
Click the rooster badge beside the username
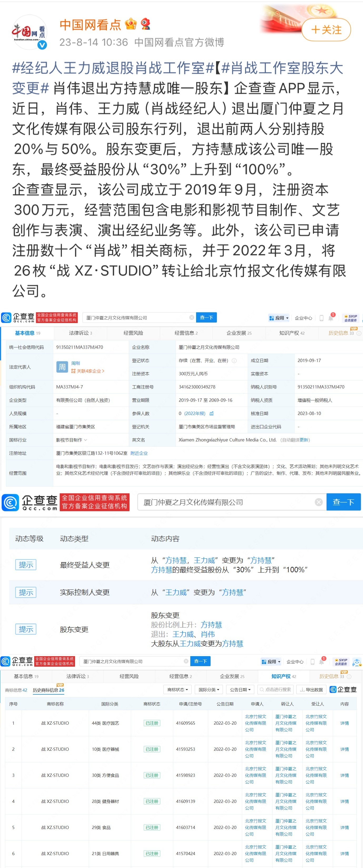click(146, 24)
